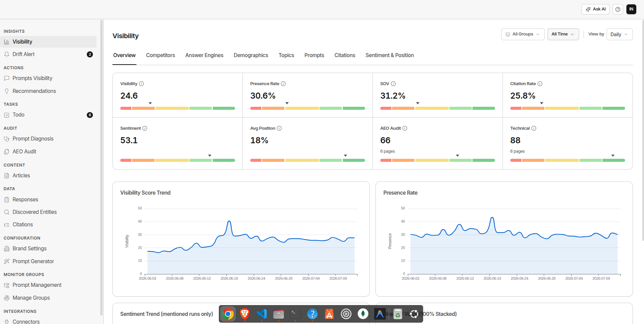Click the main page vertical scrollbar
Screen dimensions: 644x324
643,130
